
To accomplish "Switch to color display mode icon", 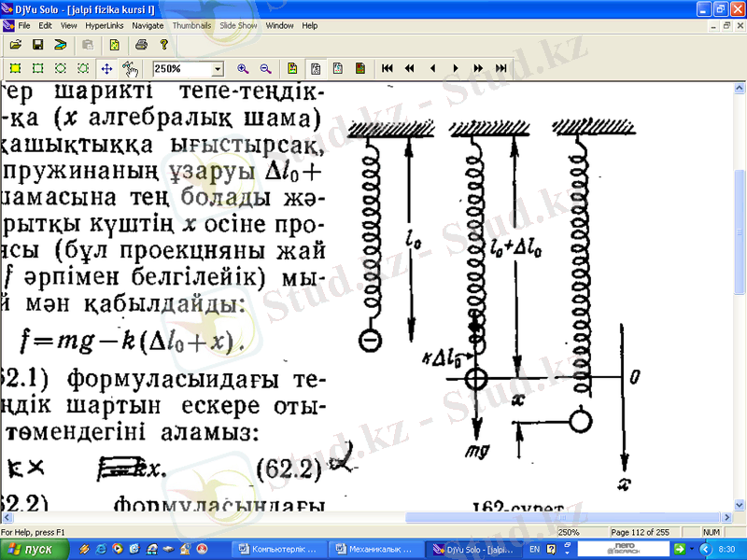I will click(x=292, y=68).
